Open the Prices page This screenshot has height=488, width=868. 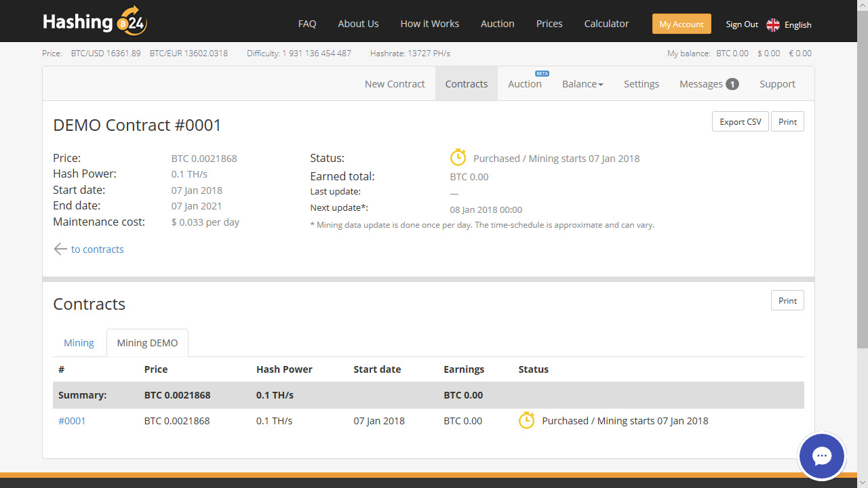pos(549,24)
